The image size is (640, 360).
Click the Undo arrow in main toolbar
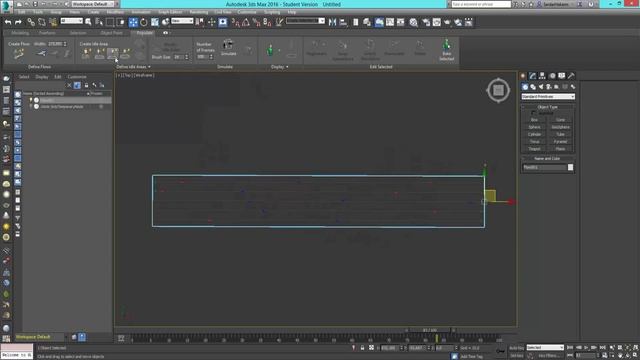[x=7, y=22]
